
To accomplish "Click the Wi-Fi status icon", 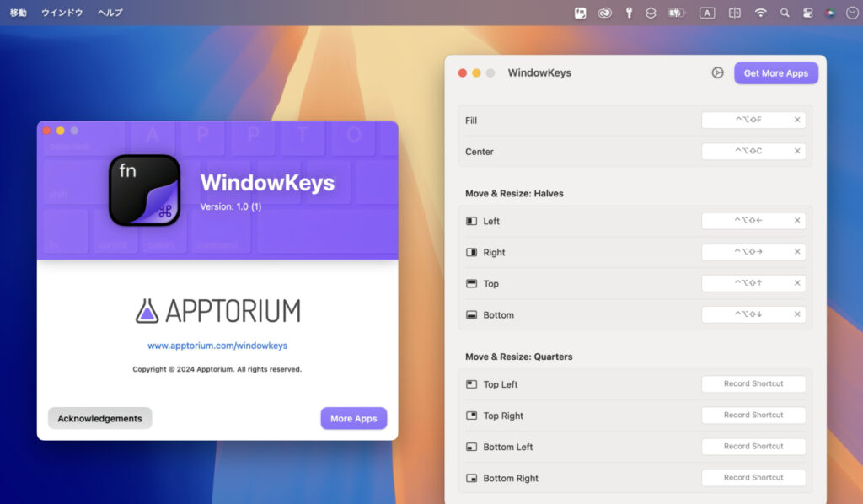I will (x=761, y=13).
